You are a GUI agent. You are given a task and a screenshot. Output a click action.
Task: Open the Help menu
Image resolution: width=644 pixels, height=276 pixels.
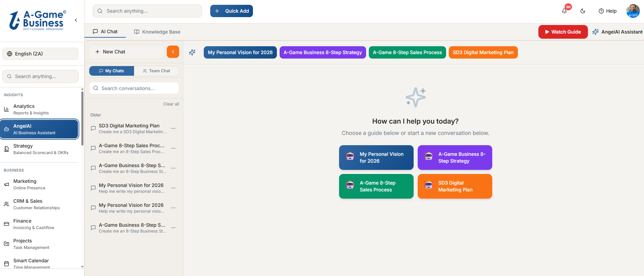607,11
